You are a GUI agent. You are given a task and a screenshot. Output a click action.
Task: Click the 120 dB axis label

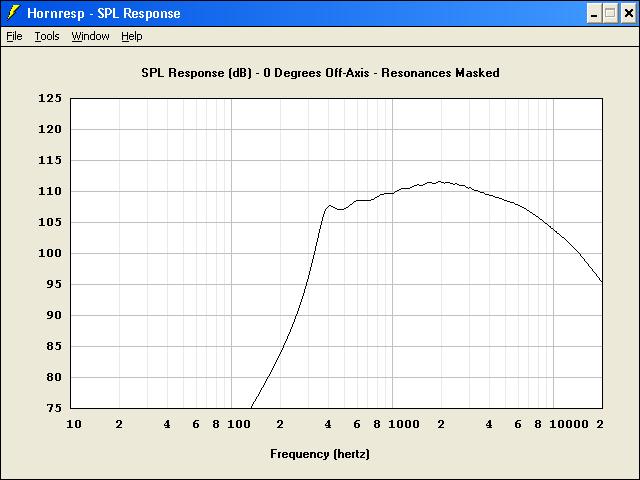click(50, 129)
